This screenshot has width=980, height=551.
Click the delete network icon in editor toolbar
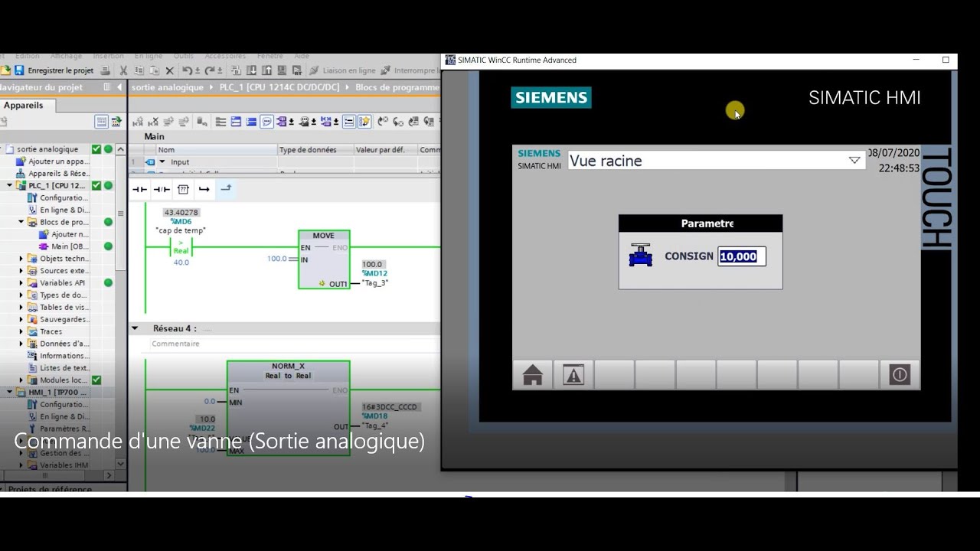tap(152, 122)
